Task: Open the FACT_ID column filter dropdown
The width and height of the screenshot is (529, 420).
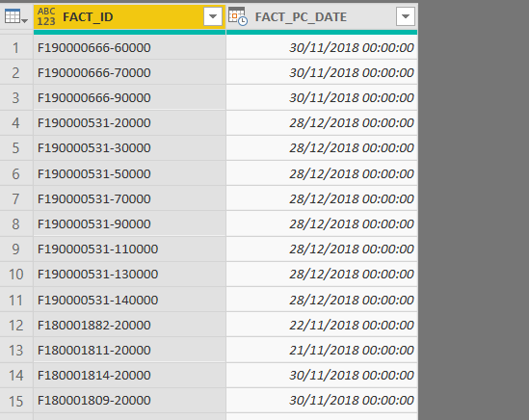Action: [213, 16]
